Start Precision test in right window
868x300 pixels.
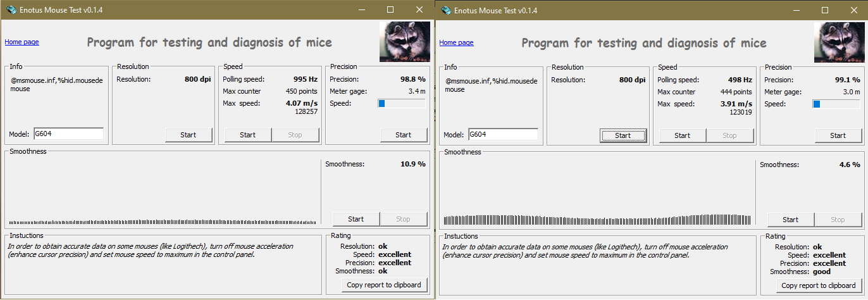point(838,135)
